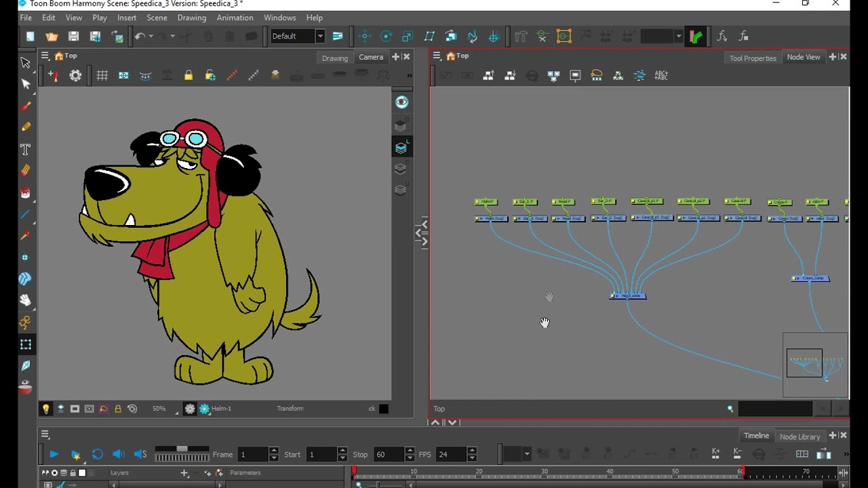Screen dimensions: 868x488
Task: Open the Timeline panel menu
Action: point(45,434)
